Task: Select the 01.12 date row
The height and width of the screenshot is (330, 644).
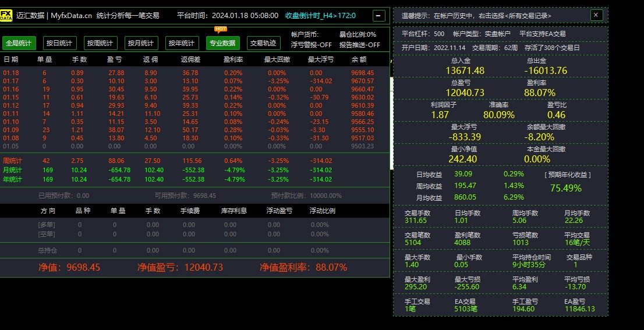Action: 194,105
